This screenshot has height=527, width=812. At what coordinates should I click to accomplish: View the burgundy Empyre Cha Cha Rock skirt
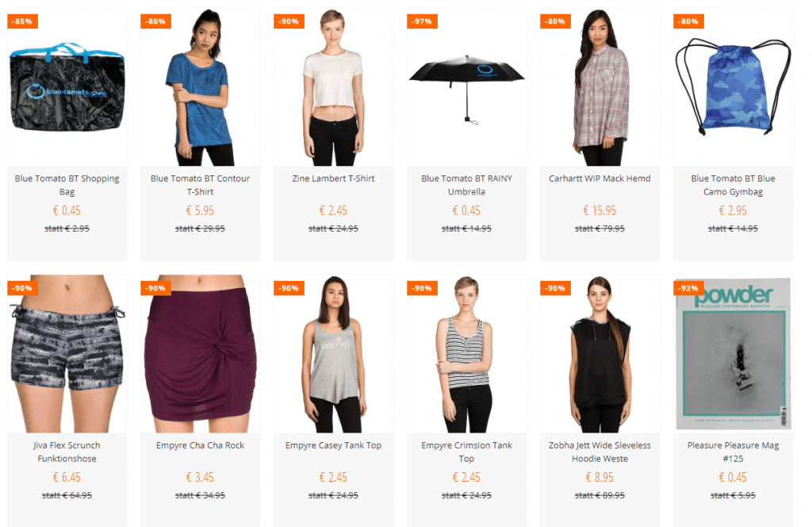click(x=200, y=353)
